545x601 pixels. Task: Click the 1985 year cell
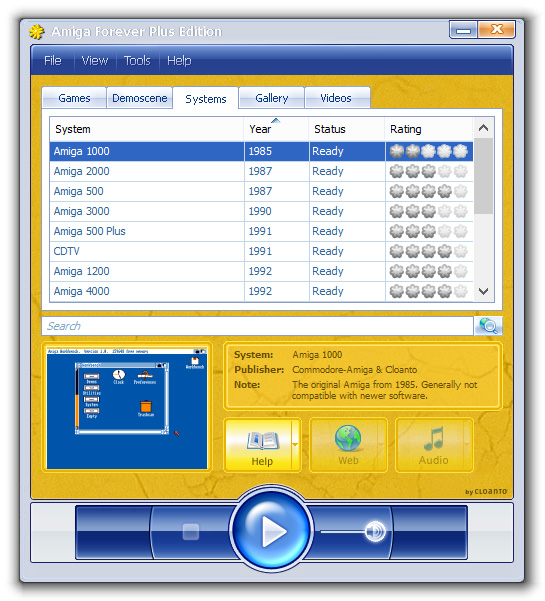point(276,151)
